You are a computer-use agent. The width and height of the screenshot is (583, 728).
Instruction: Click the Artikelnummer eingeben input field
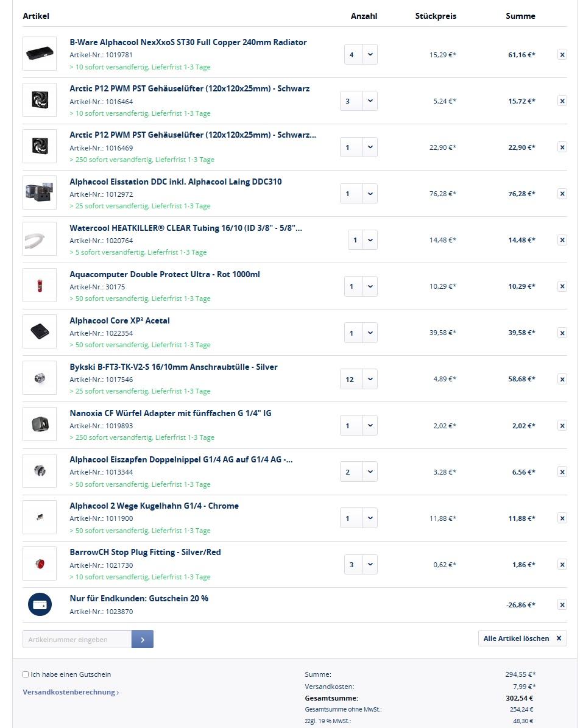(x=77, y=639)
